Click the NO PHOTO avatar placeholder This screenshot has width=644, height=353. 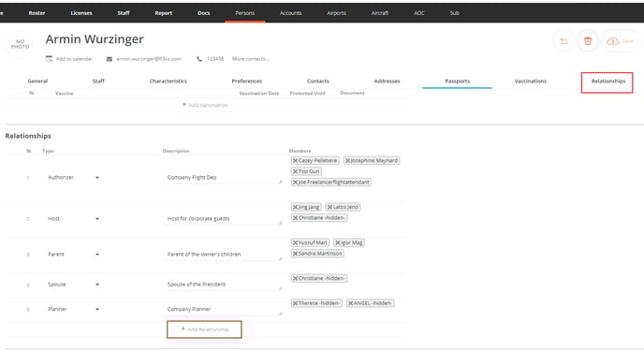coord(21,44)
